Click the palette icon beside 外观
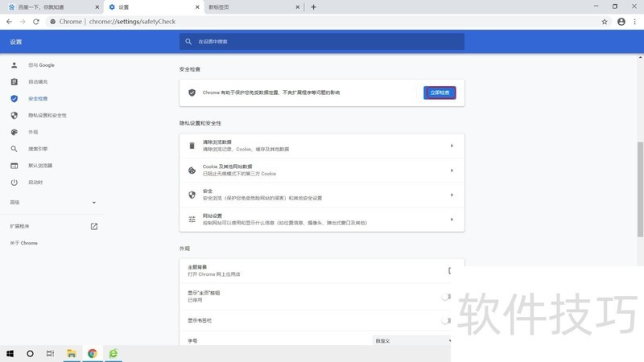 (x=14, y=132)
